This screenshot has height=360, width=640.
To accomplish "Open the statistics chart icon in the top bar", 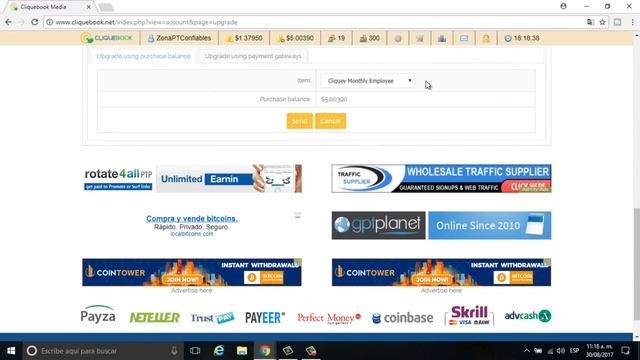I will [x=442, y=38].
